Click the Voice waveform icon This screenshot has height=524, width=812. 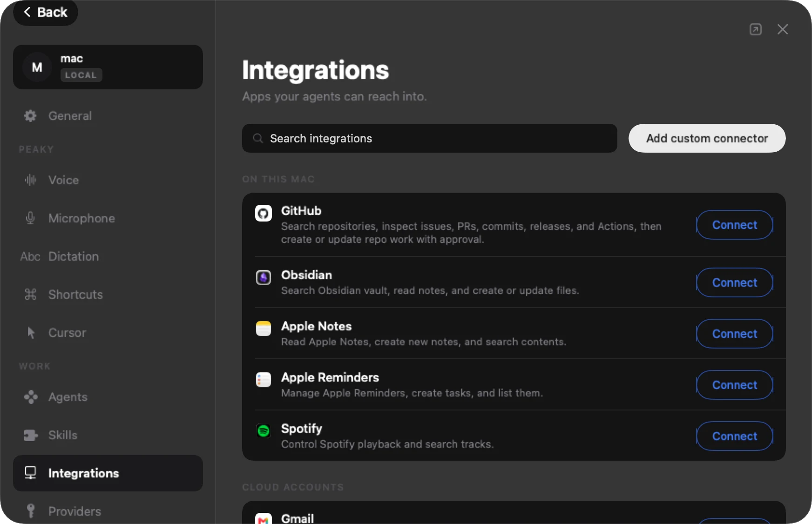click(30, 180)
